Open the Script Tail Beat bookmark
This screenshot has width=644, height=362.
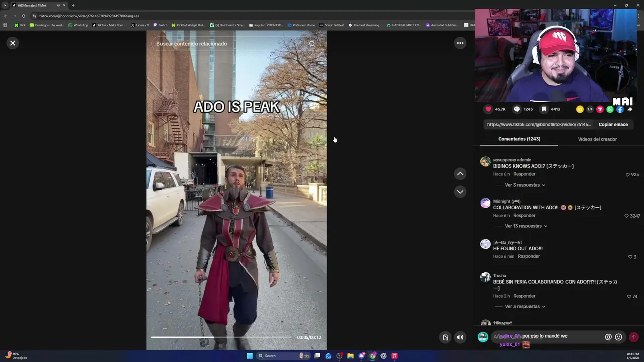click(332, 25)
